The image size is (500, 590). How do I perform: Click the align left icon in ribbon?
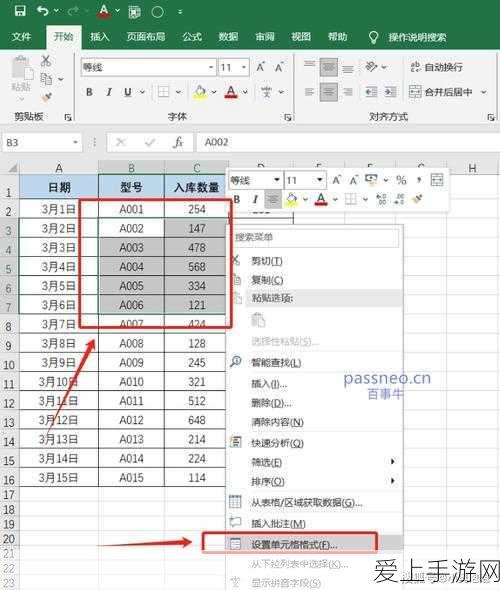[x=309, y=92]
